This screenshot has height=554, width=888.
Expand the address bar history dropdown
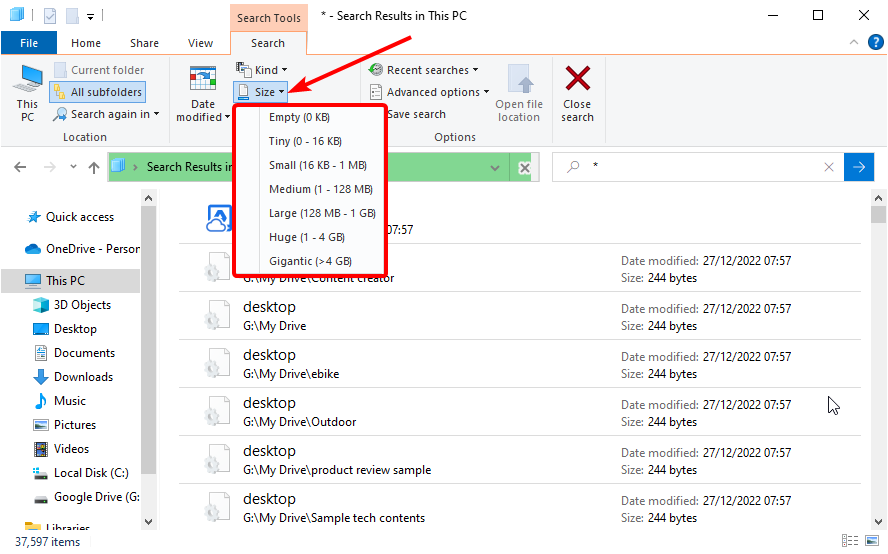point(494,168)
